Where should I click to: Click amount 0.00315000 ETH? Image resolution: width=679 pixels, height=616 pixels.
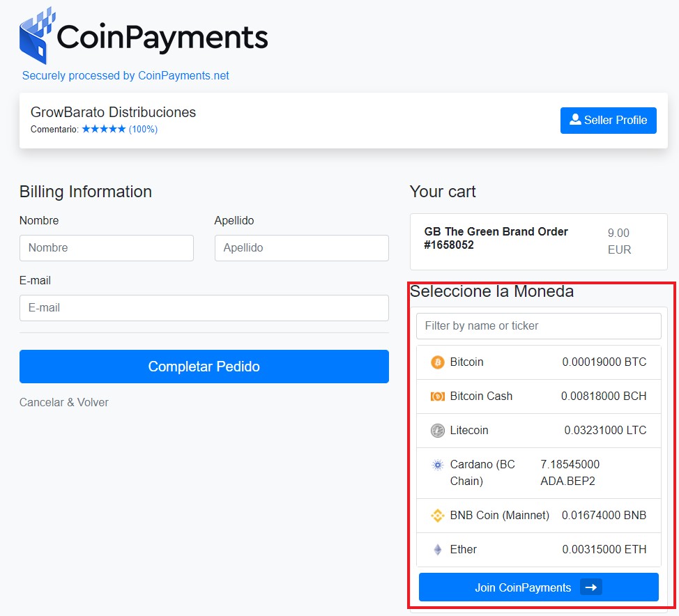click(x=604, y=549)
